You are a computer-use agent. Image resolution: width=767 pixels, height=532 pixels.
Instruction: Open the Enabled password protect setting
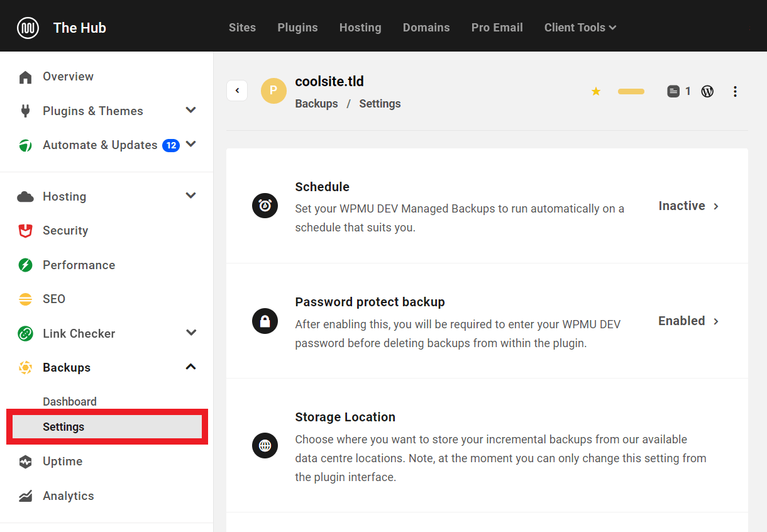(x=681, y=321)
